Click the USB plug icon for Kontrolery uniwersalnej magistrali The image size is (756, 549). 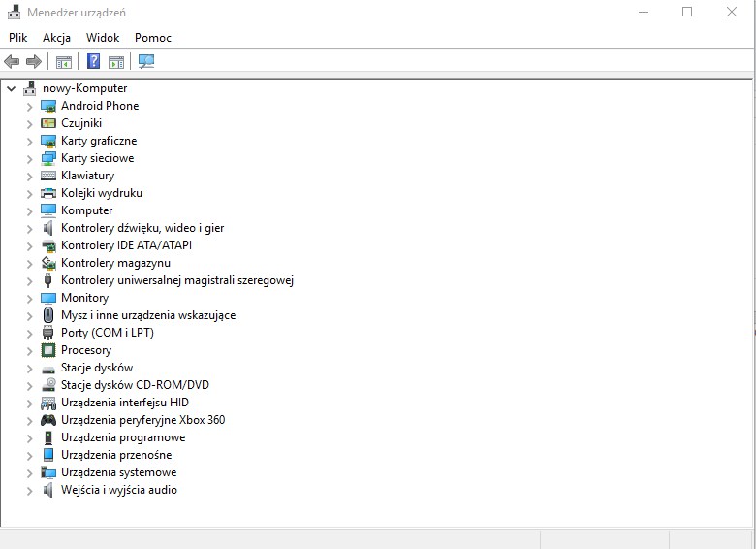(x=47, y=280)
